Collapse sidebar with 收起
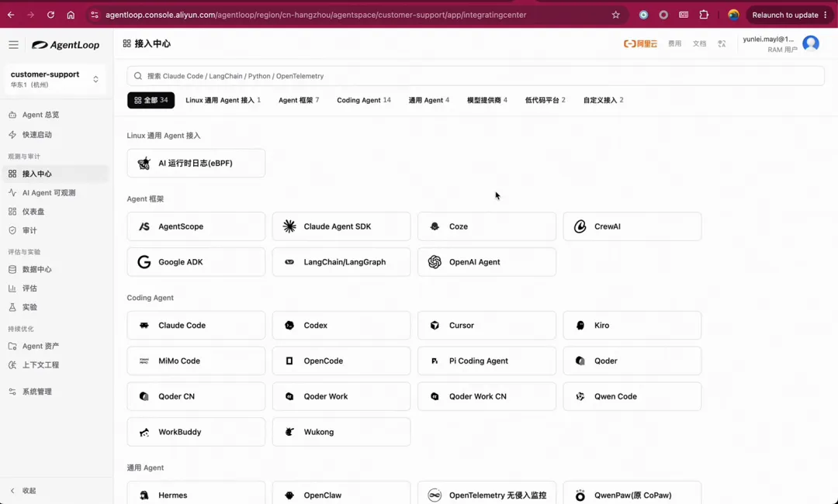The image size is (838, 504). click(x=23, y=491)
